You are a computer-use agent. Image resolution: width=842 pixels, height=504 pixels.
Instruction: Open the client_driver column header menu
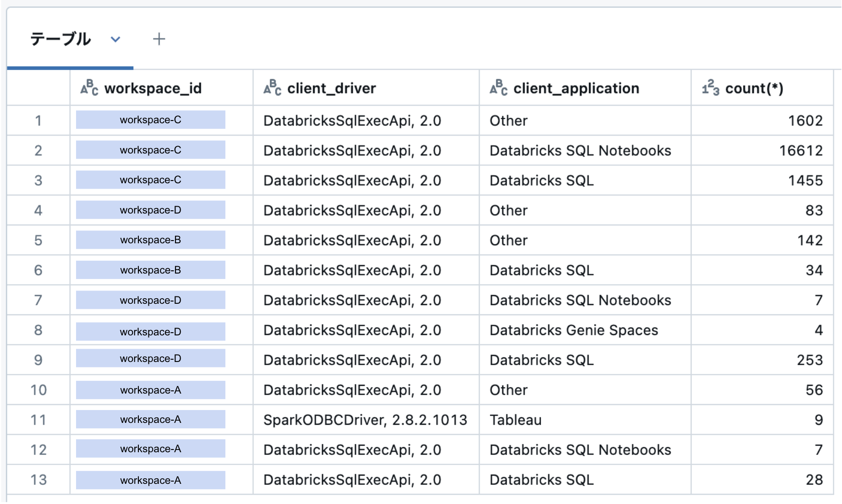pos(331,88)
